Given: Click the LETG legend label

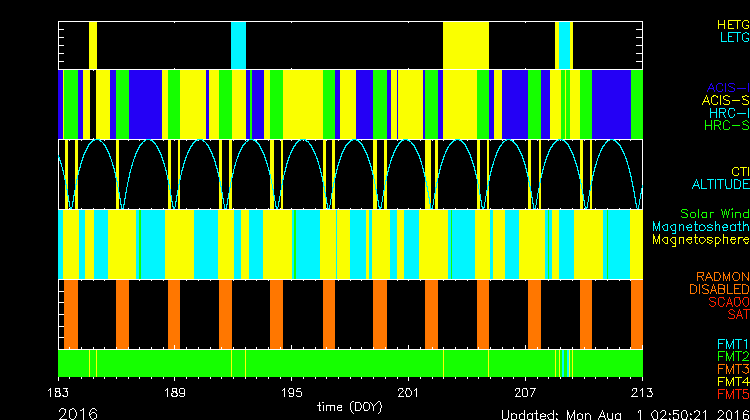Looking at the screenshot, I should point(733,37).
